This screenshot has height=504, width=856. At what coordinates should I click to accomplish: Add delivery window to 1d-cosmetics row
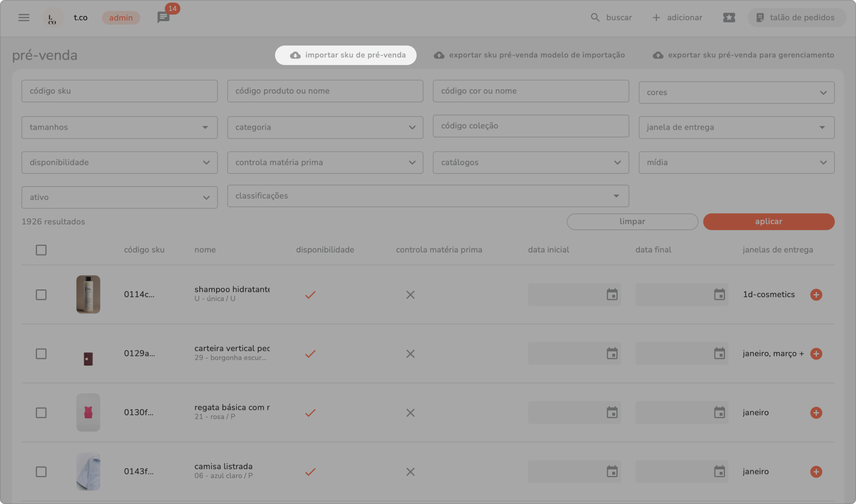[x=816, y=295]
